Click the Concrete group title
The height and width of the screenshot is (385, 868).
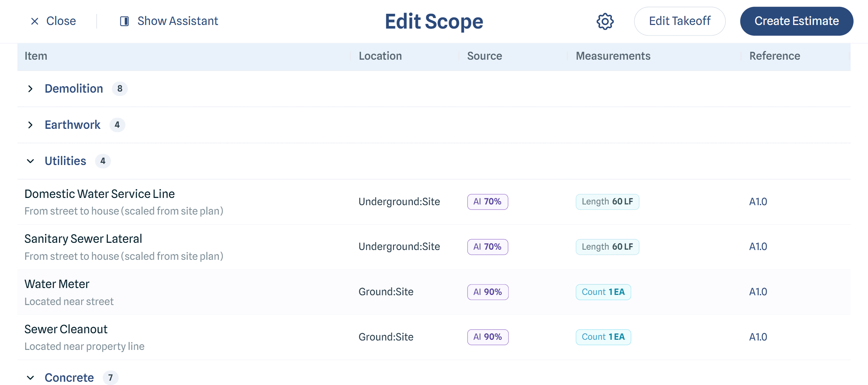(69, 378)
